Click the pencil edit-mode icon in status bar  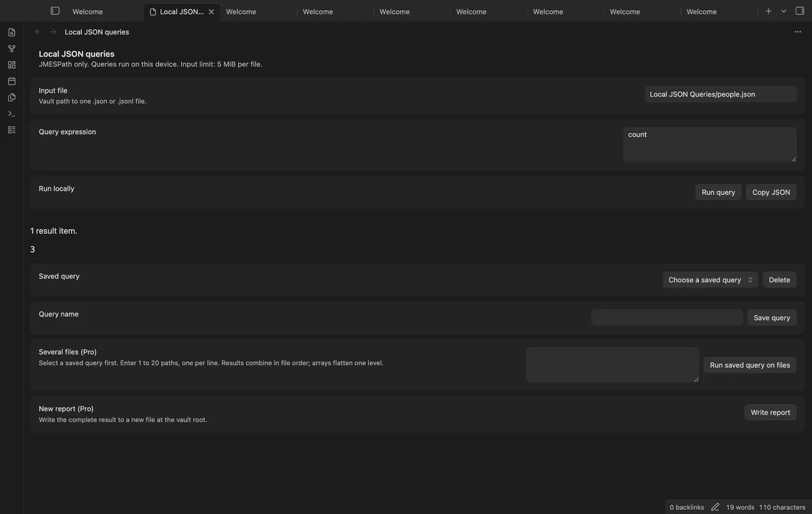coord(715,507)
